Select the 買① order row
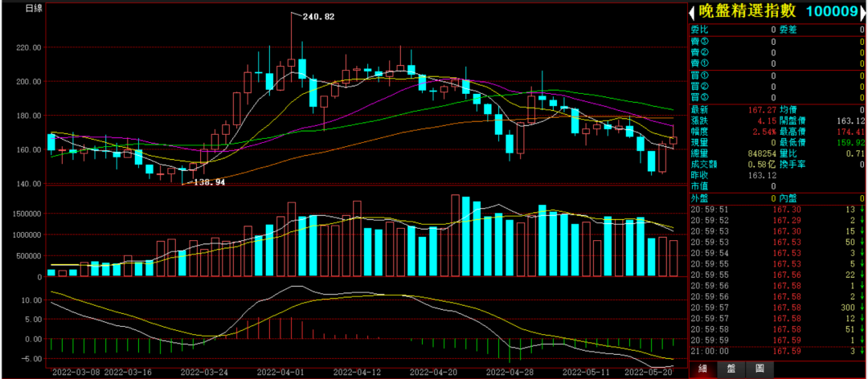 coord(777,75)
